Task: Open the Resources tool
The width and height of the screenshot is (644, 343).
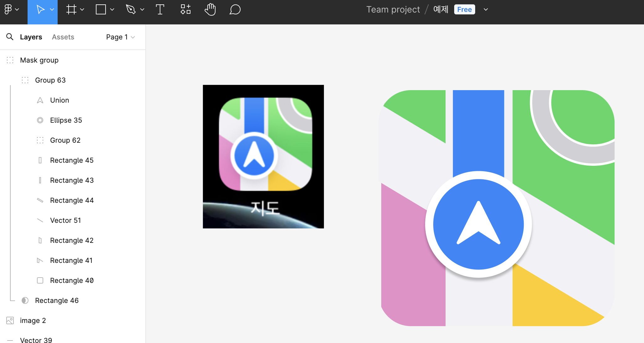Action: click(185, 9)
